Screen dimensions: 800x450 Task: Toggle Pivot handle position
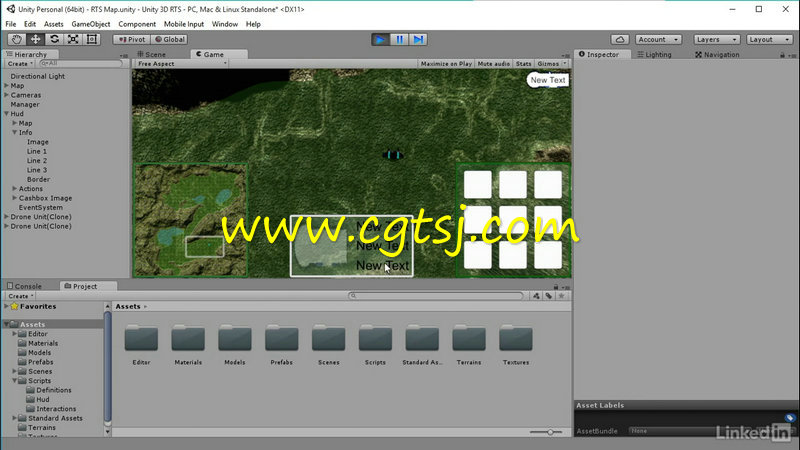[x=132, y=39]
